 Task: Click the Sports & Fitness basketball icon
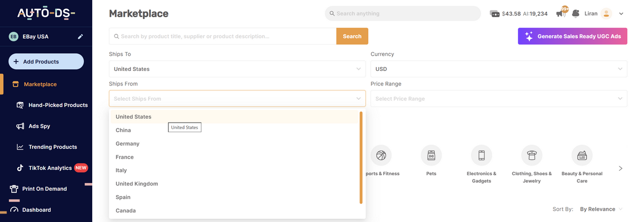tap(381, 155)
